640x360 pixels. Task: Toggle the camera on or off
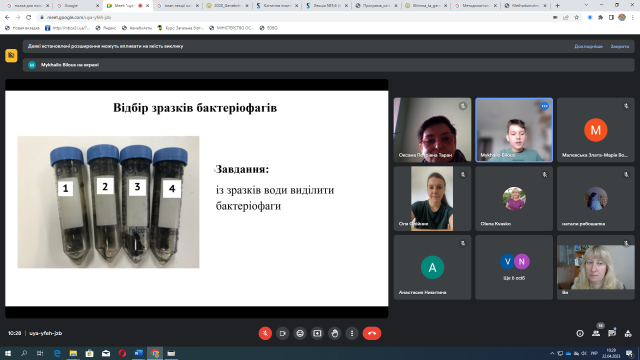point(282,333)
